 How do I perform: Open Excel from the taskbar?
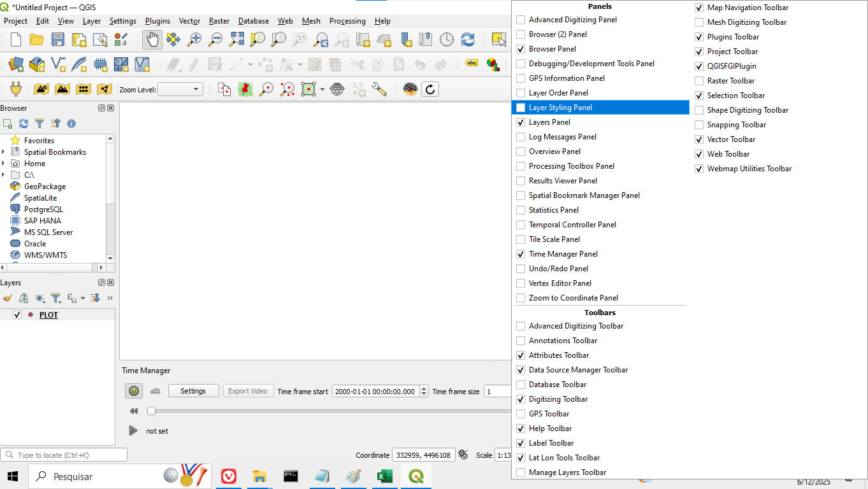(384, 476)
